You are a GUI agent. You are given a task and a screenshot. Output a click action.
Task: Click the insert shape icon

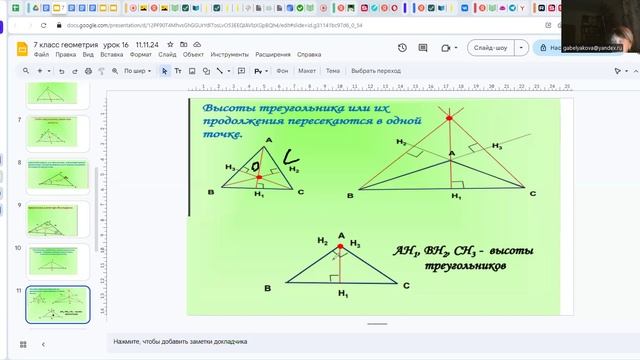(x=206, y=71)
